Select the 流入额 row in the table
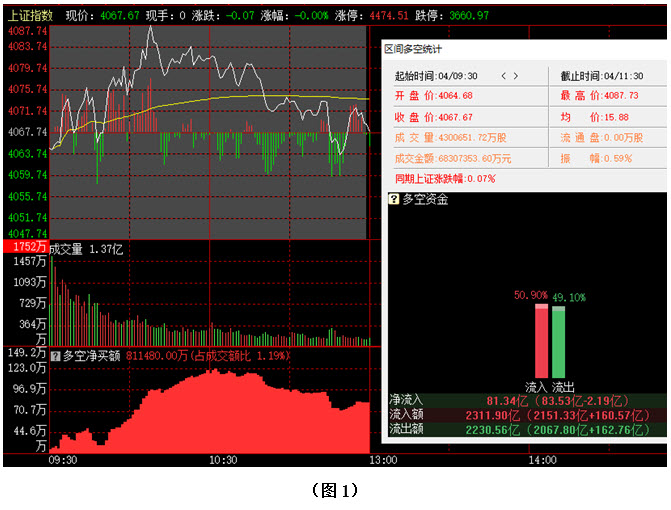Screen dimensions: 671x510 pos(526,414)
